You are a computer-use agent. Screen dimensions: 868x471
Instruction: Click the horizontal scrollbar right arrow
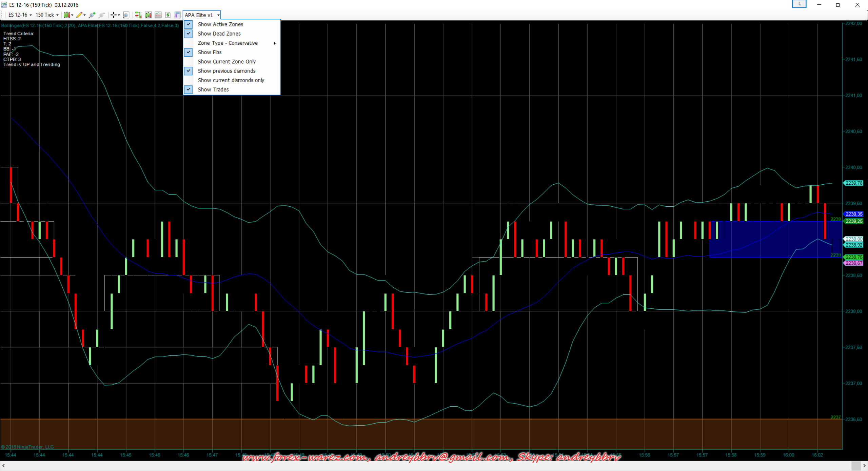pos(864,466)
